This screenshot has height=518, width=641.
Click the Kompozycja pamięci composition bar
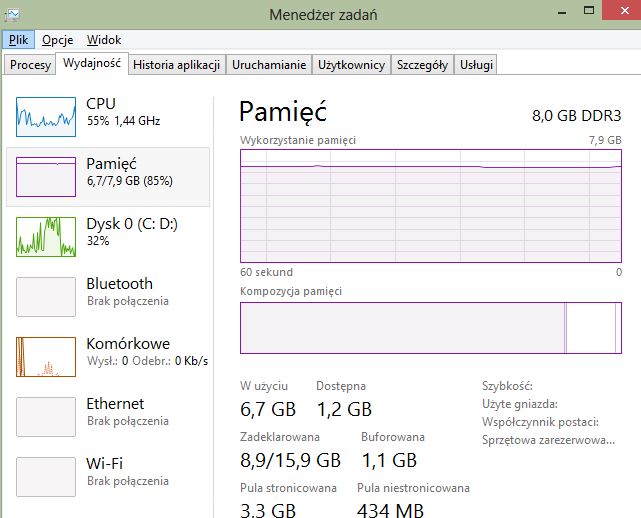[x=431, y=328]
